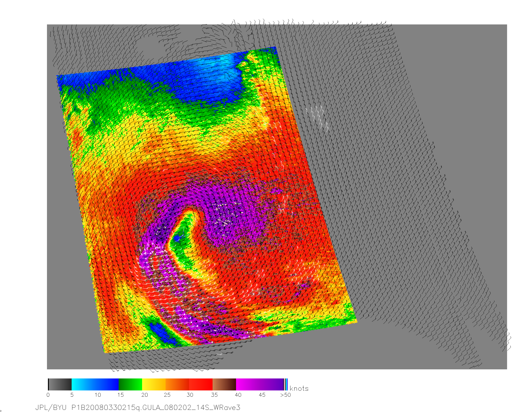Click the '40' colorbar tick label
The image size is (532, 412).
point(238,395)
